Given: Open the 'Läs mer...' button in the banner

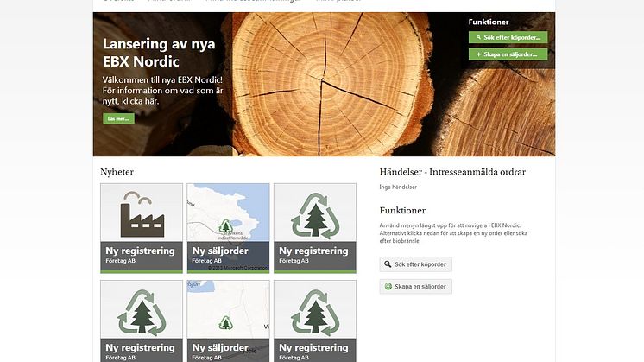Looking at the screenshot, I should click(x=118, y=118).
